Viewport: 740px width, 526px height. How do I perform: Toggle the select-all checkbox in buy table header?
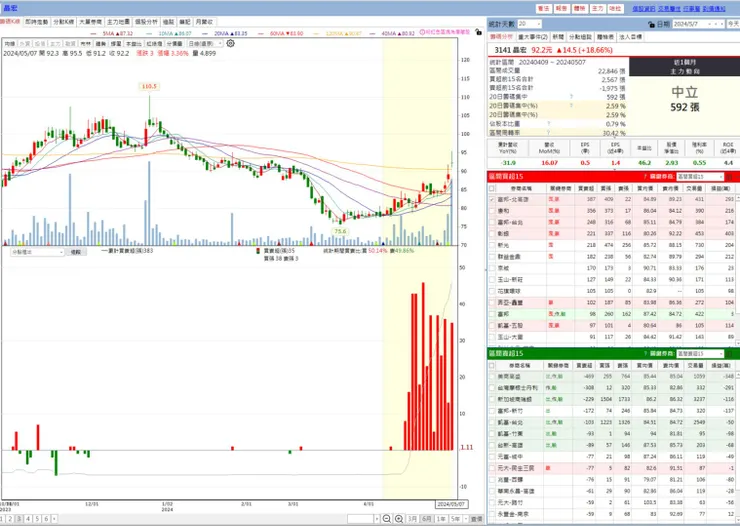[492, 188]
